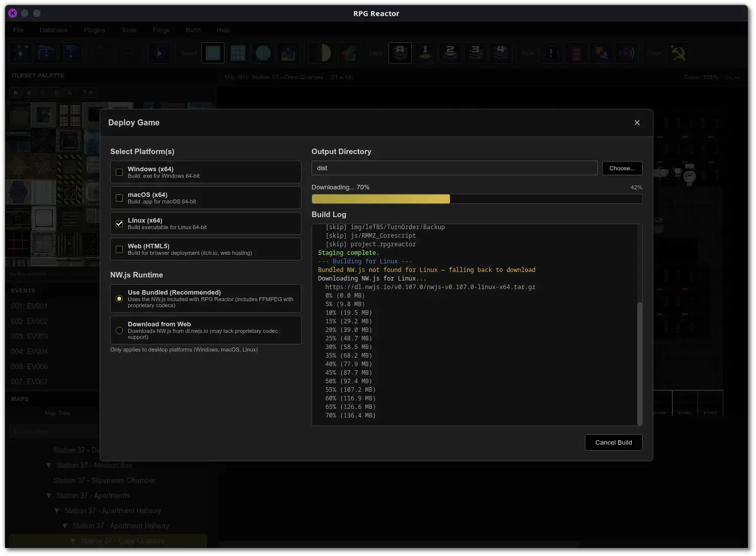Select the Station 37 - Apartments map

[x=93, y=496]
